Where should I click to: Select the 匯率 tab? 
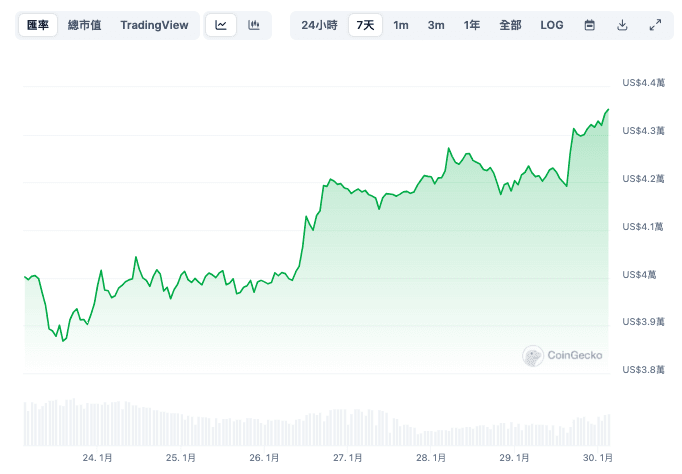(x=38, y=25)
